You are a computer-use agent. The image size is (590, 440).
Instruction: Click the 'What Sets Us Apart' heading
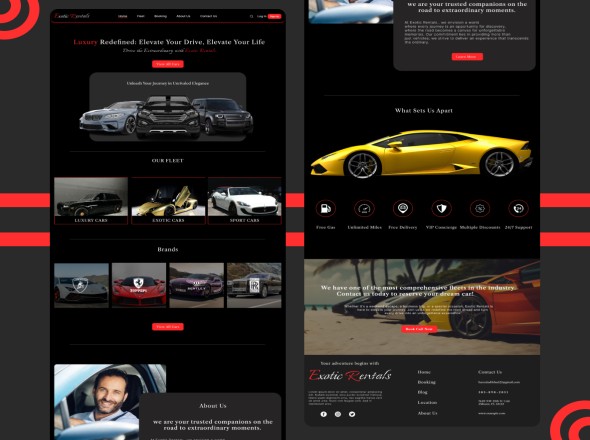click(x=424, y=110)
